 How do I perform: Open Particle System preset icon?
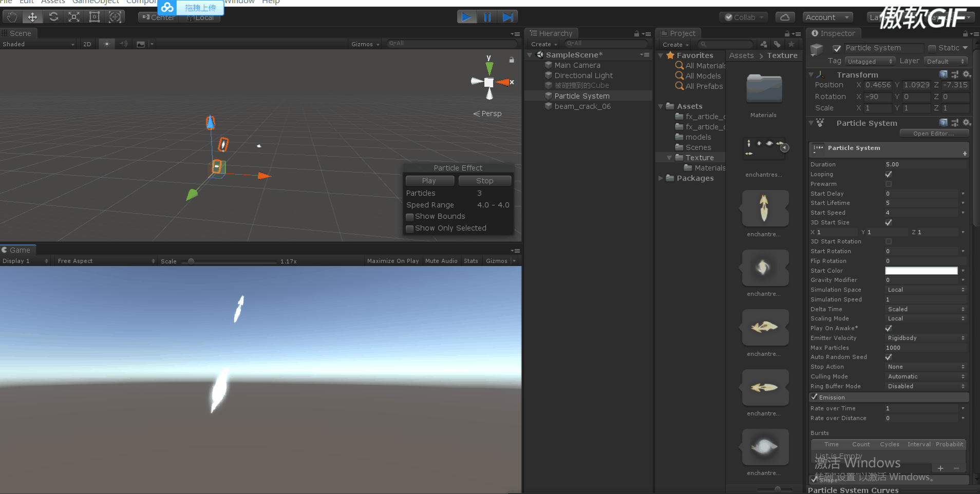tap(955, 123)
